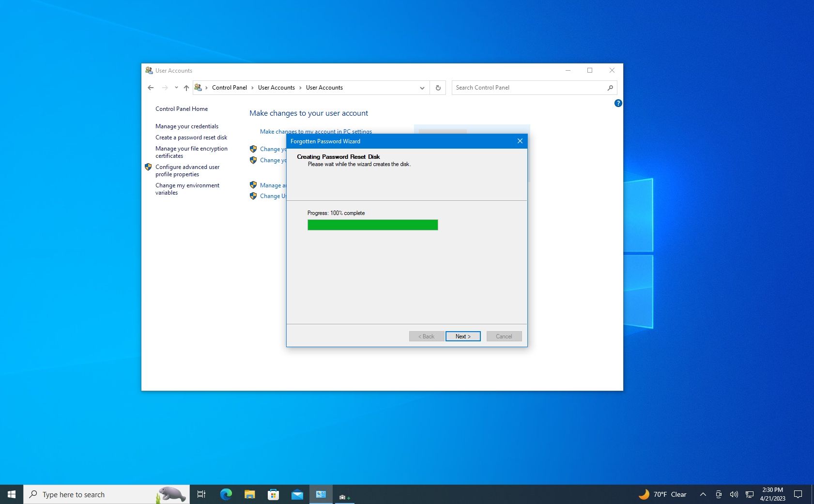Open Microsoft Edge from the taskbar
The width and height of the screenshot is (814, 504).
pos(226,494)
